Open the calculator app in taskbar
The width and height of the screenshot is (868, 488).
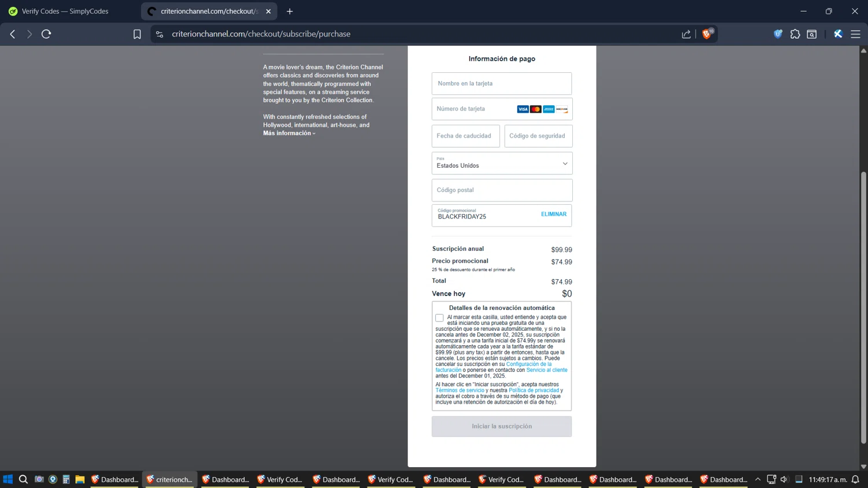point(67,479)
